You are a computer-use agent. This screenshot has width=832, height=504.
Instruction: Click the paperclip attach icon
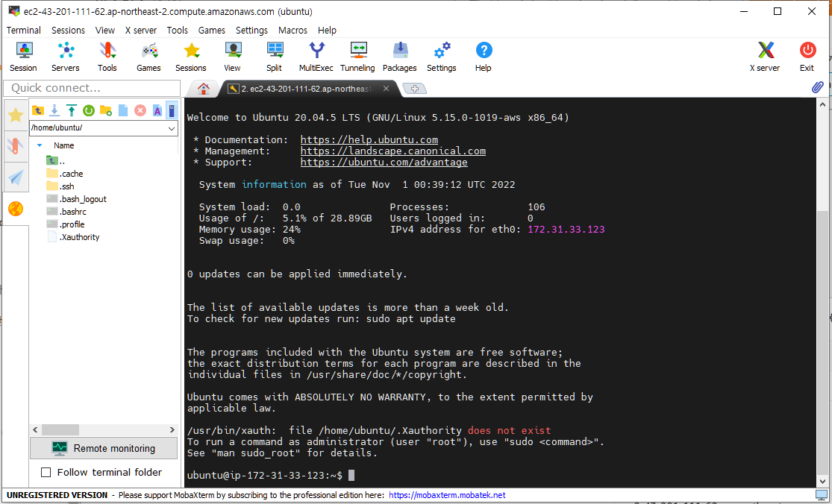(x=818, y=87)
